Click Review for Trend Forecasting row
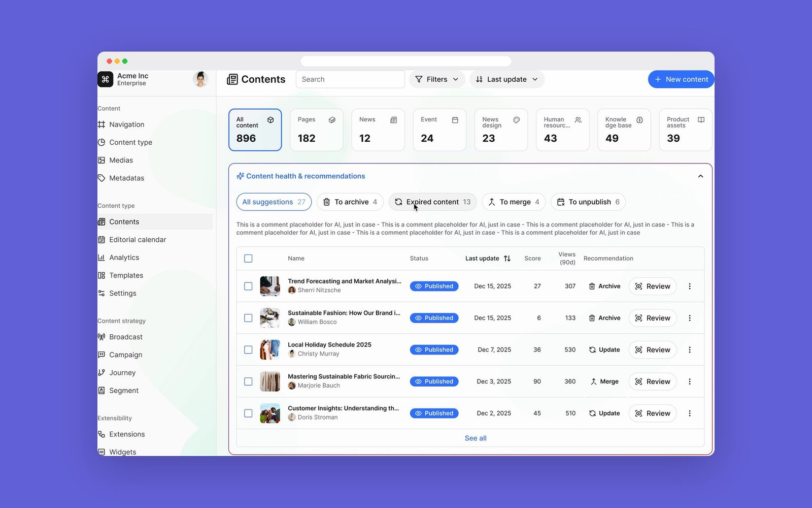The width and height of the screenshot is (812, 508). pos(653,286)
